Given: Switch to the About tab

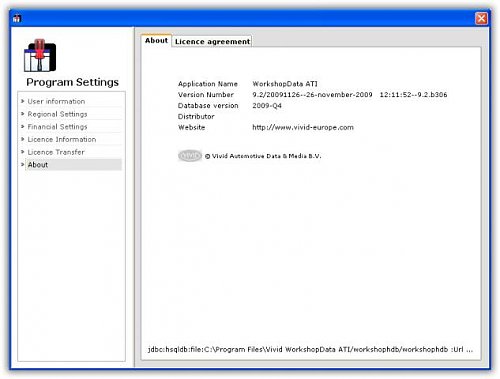Looking at the screenshot, I should tap(156, 41).
